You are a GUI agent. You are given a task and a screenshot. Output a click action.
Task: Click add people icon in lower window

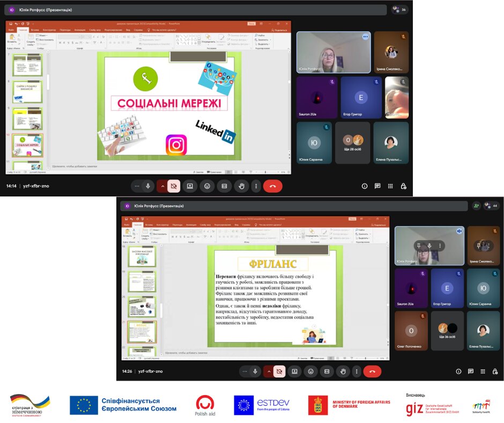(x=476, y=206)
